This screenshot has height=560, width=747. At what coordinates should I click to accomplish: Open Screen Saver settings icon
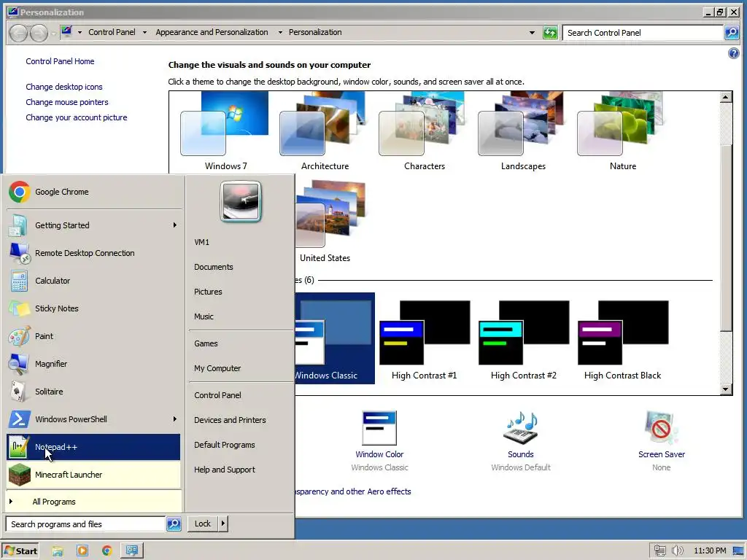[x=661, y=427]
